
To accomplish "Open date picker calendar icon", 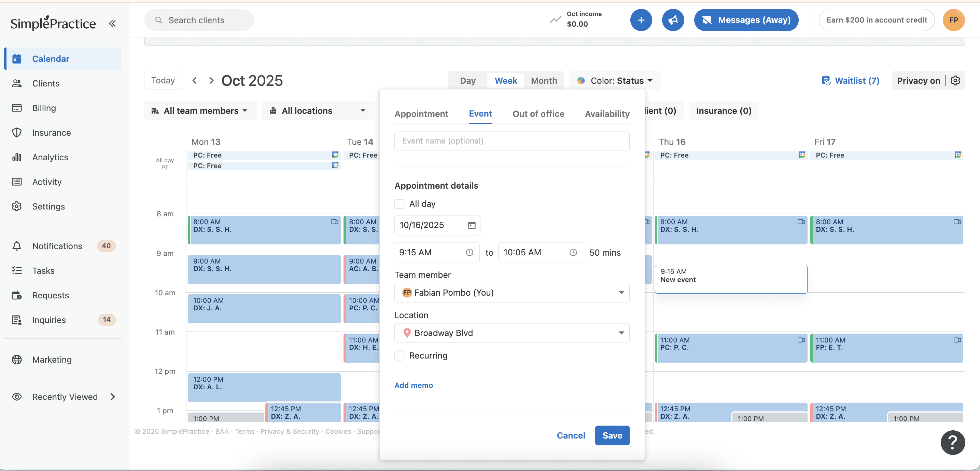I will (471, 225).
